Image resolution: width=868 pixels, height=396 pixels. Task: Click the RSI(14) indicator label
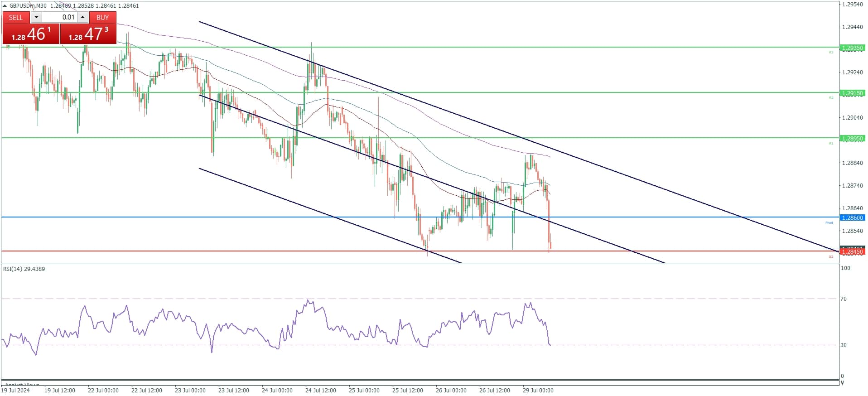click(x=24, y=269)
